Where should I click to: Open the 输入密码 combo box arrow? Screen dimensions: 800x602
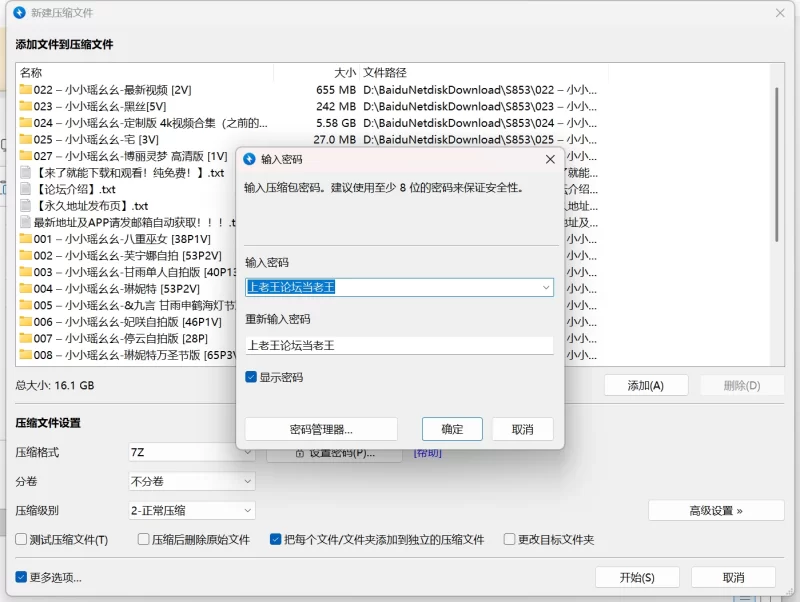(545, 287)
